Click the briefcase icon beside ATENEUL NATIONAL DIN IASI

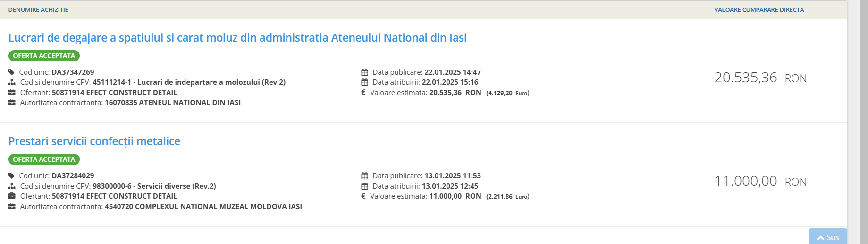12,102
